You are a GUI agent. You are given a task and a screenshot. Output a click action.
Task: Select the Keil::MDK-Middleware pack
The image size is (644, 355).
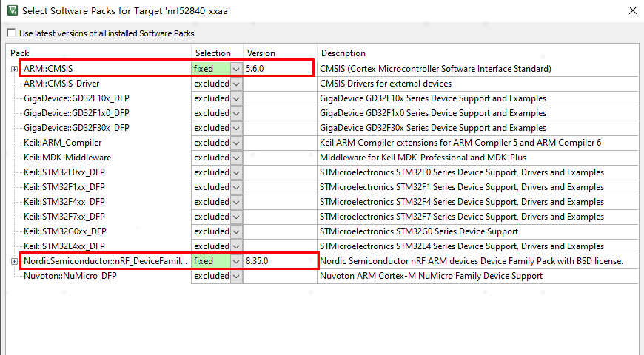click(x=67, y=158)
